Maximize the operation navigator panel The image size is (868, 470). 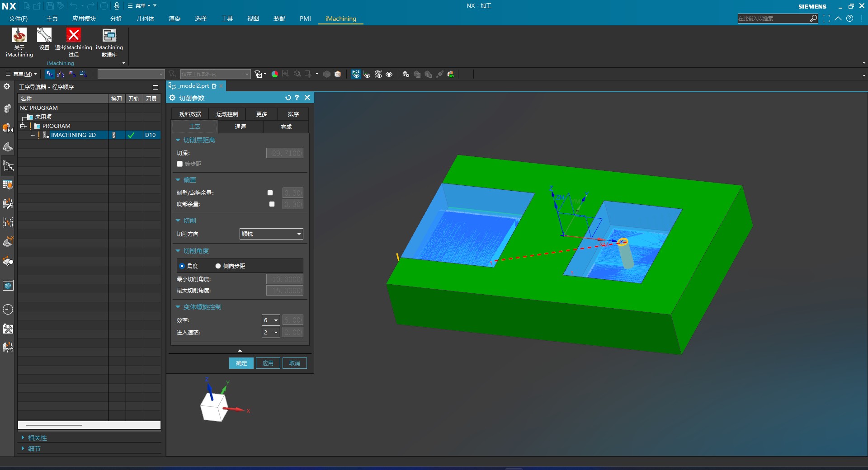point(156,87)
